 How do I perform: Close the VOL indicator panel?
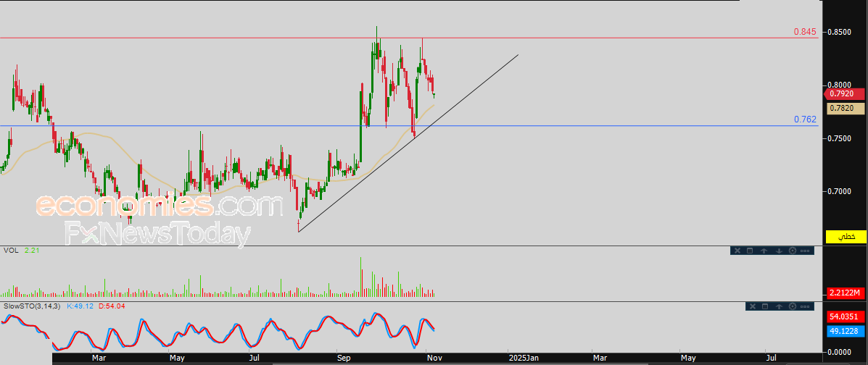coord(737,251)
